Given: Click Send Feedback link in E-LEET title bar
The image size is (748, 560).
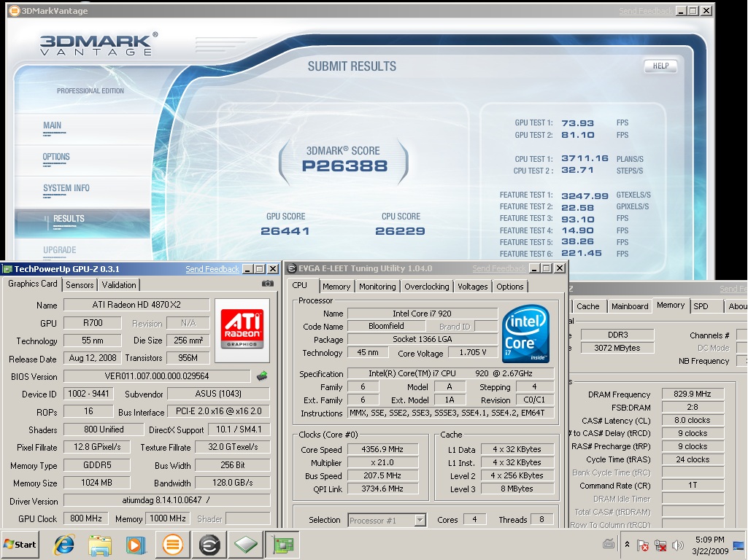Looking at the screenshot, I should coord(499,269).
